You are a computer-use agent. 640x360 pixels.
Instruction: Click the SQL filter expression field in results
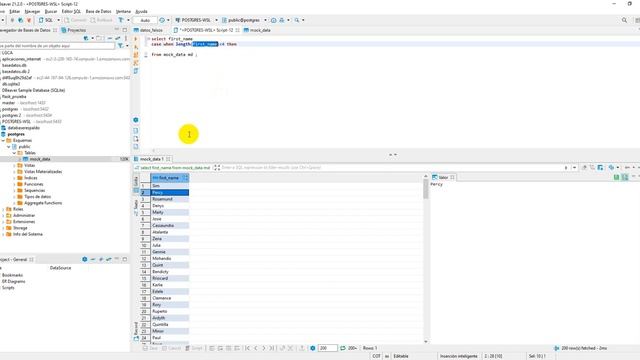click(x=392, y=168)
